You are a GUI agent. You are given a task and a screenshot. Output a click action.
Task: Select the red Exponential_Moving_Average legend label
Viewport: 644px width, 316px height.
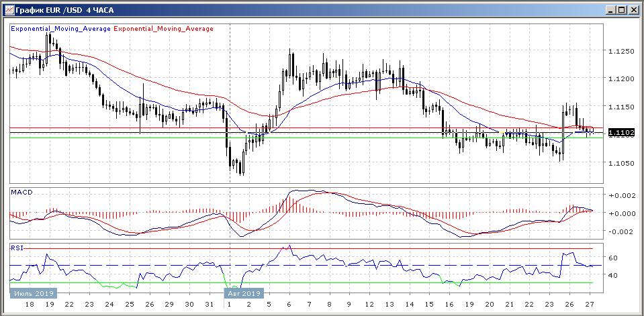point(164,29)
